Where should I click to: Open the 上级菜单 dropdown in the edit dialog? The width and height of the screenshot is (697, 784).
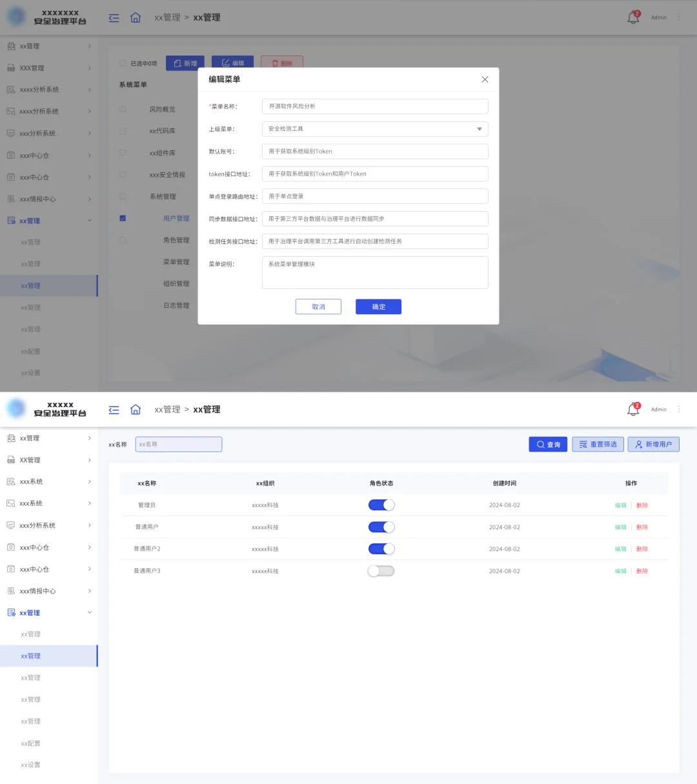click(x=480, y=129)
